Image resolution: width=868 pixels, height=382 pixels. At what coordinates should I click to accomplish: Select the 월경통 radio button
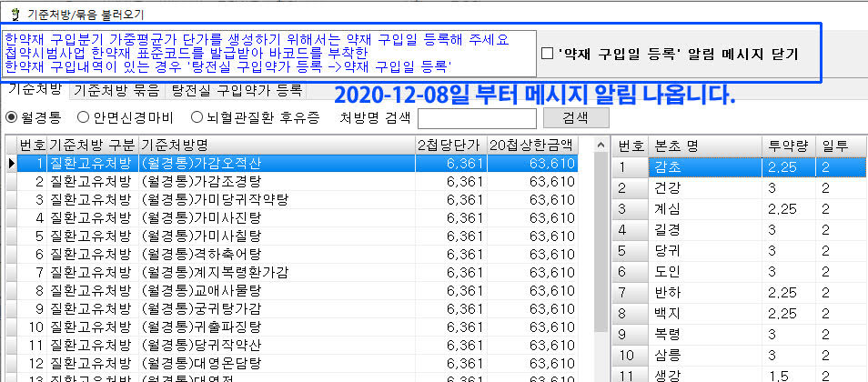coord(13,116)
